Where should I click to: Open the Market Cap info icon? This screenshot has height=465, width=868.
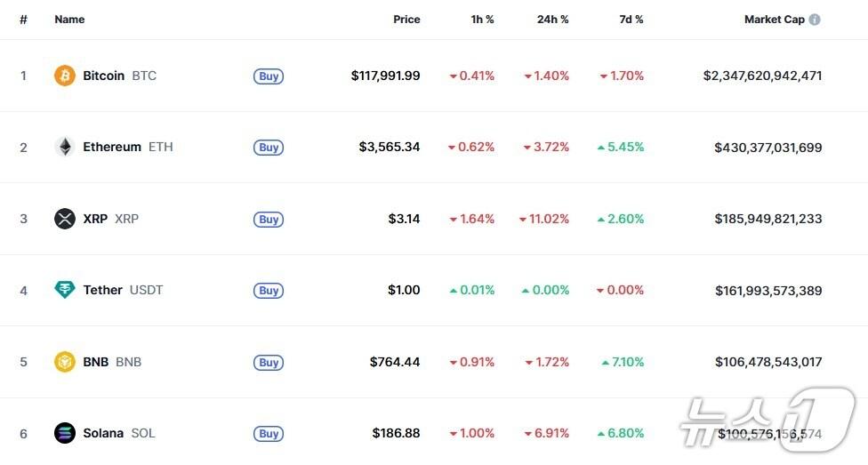coord(816,20)
